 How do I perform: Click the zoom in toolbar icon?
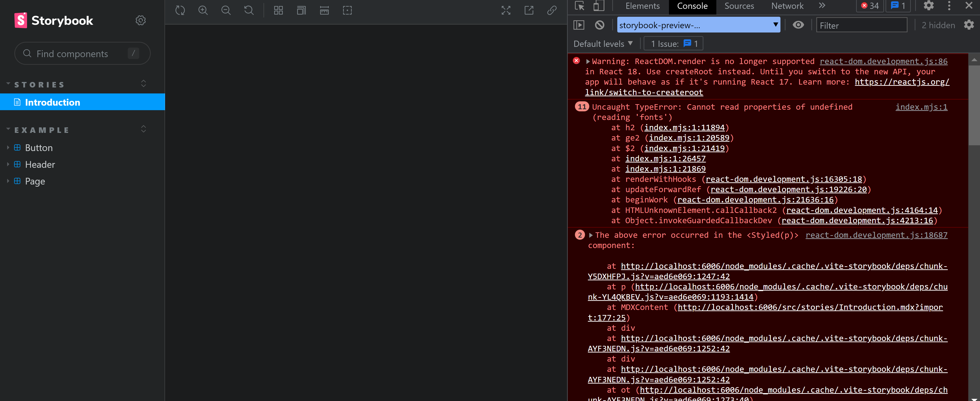pyautogui.click(x=203, y=10)
